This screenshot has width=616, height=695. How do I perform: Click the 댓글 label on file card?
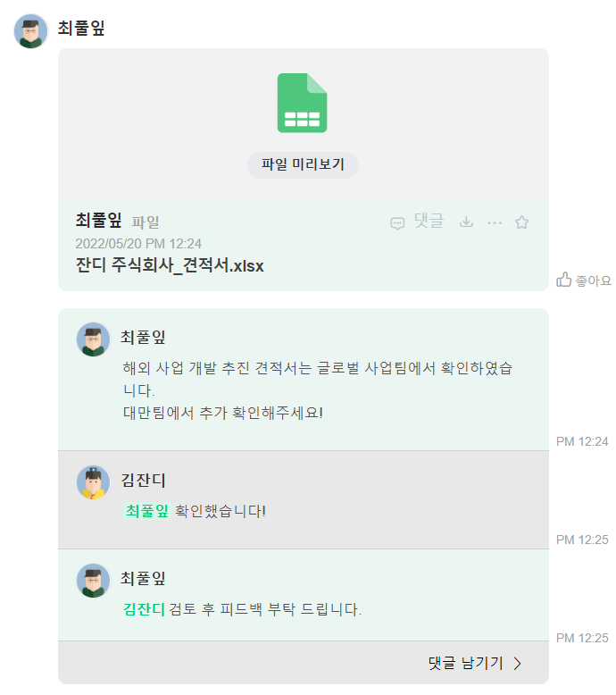pyautogui.click(x=429, y=222)
